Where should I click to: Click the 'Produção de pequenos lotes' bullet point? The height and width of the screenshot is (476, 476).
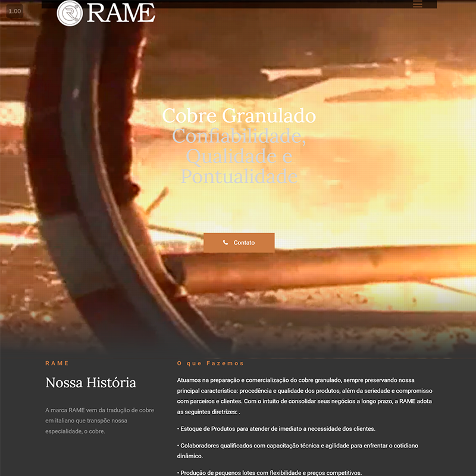(270, 472)
